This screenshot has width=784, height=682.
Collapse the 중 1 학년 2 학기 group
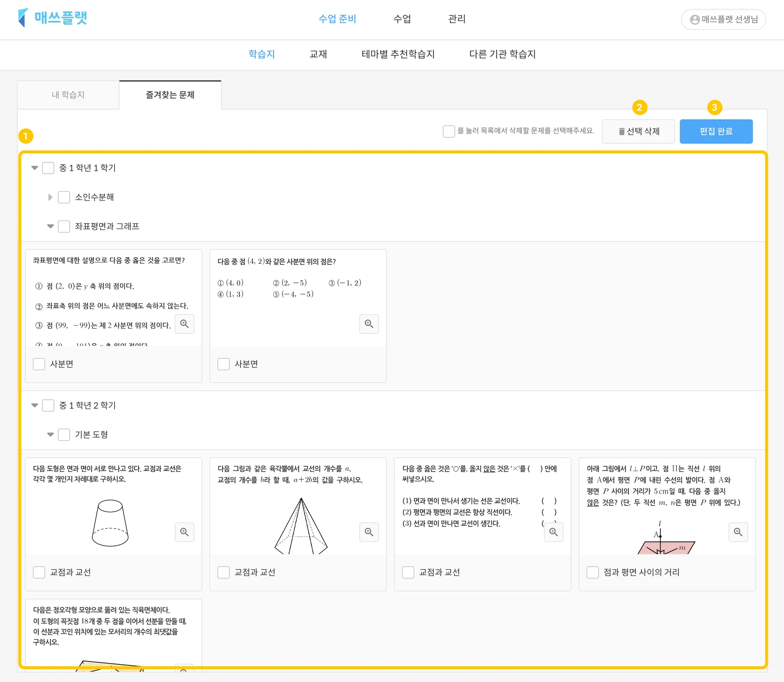point(34,405)
